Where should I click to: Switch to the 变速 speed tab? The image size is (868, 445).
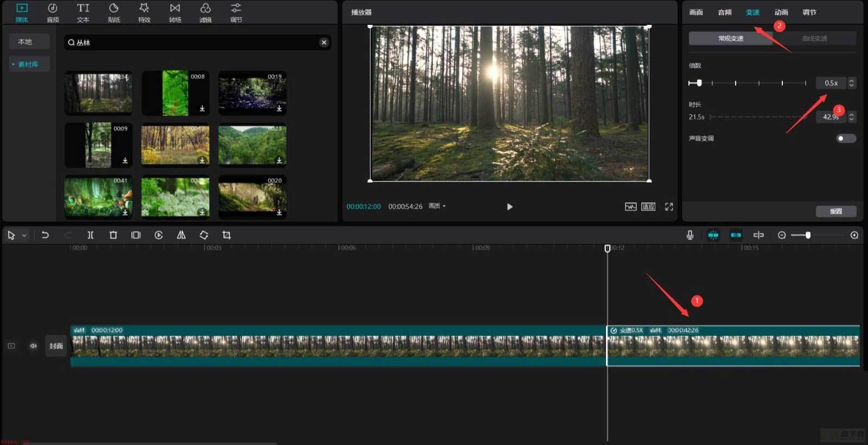752,12
